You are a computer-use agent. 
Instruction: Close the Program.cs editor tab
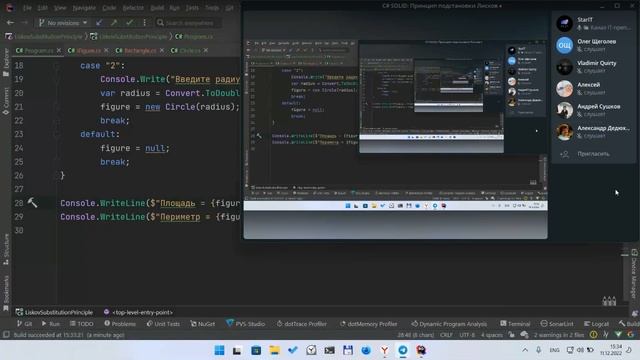[x=59, y=50]
